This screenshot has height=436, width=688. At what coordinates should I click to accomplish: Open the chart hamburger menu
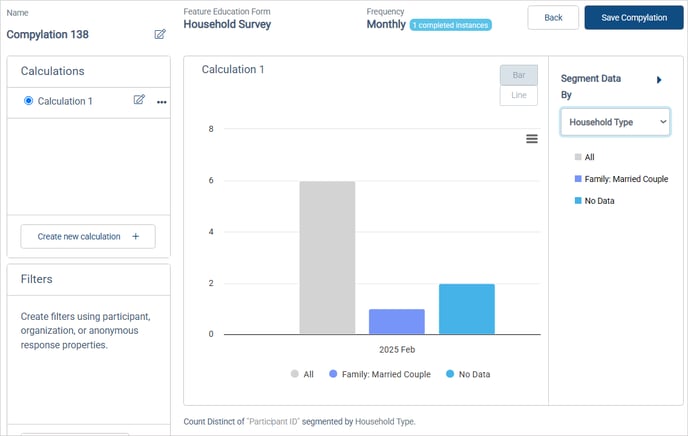pyautogui.click(x=532, y=139)
